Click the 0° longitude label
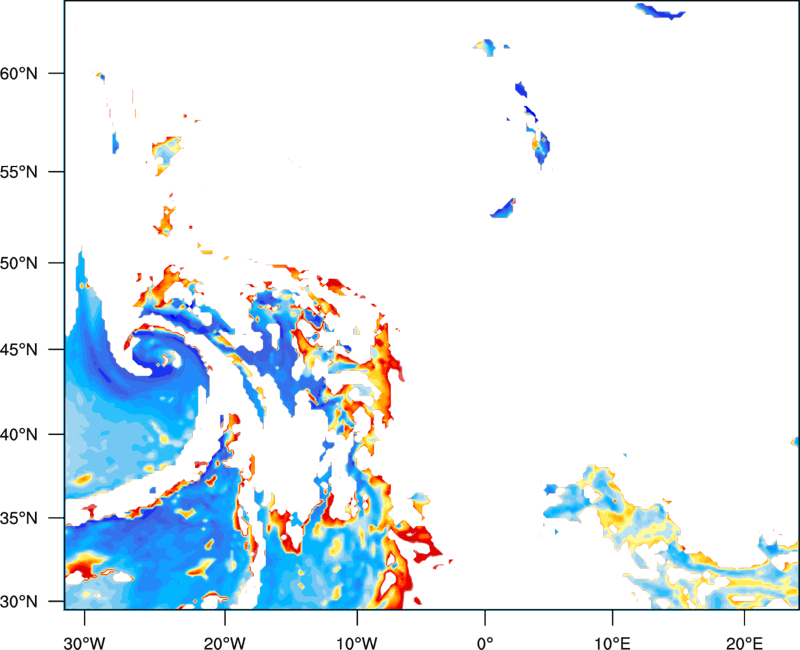The image size is (800, 650). [485, 643]
